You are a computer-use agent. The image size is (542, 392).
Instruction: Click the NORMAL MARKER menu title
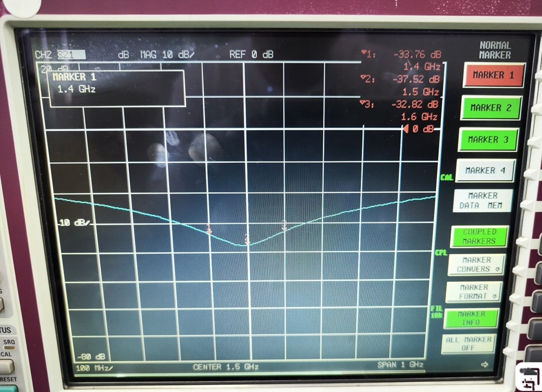[x=495, y=50]
